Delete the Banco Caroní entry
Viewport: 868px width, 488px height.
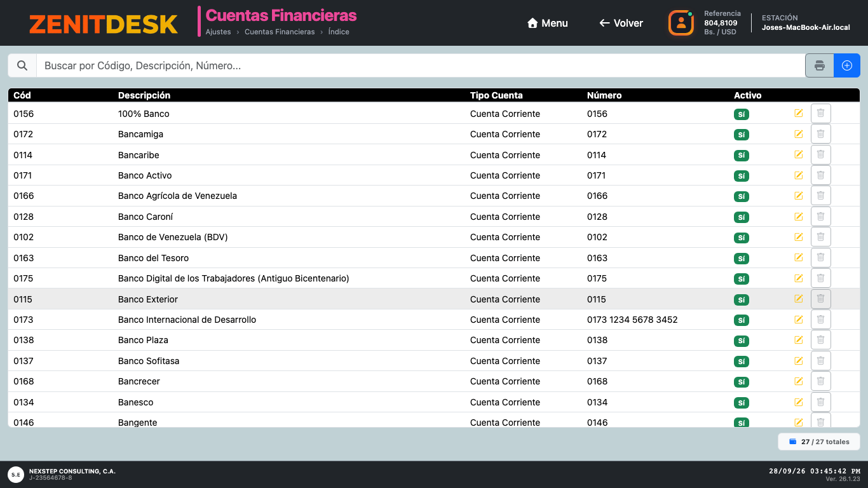coord(820,216)
